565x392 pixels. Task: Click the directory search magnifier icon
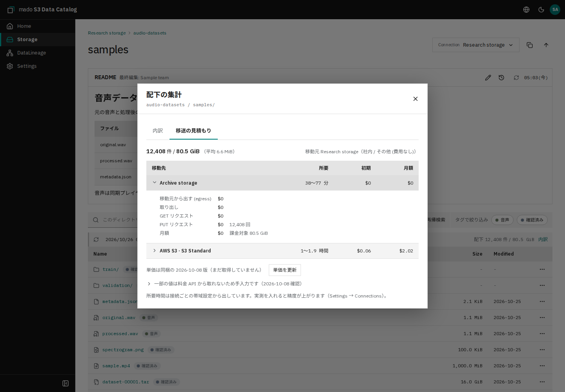pos(96,220)
